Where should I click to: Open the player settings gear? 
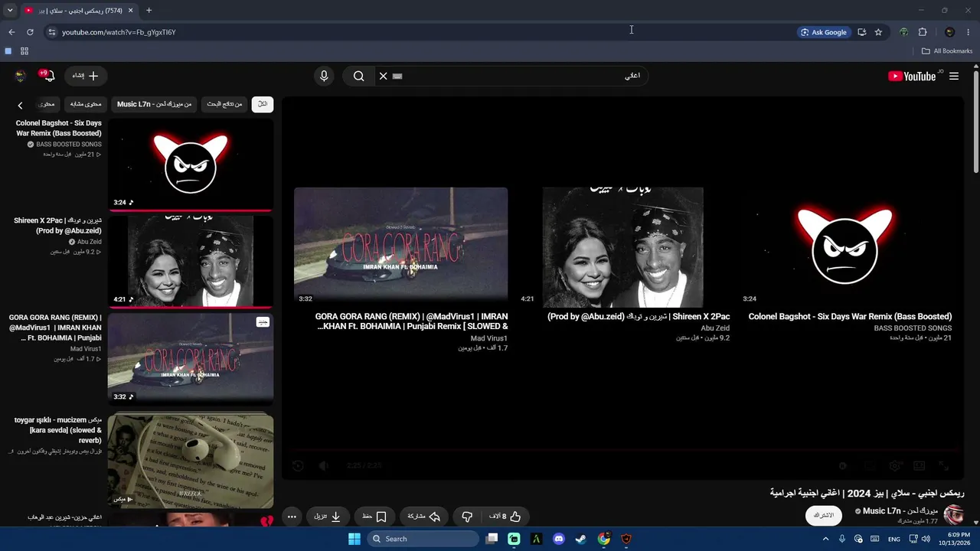coord(894,465)
